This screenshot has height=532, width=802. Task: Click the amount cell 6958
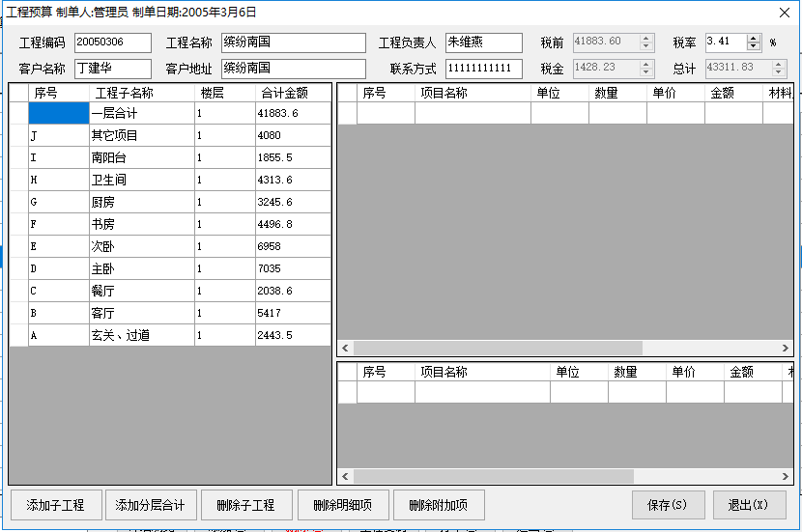293,246
